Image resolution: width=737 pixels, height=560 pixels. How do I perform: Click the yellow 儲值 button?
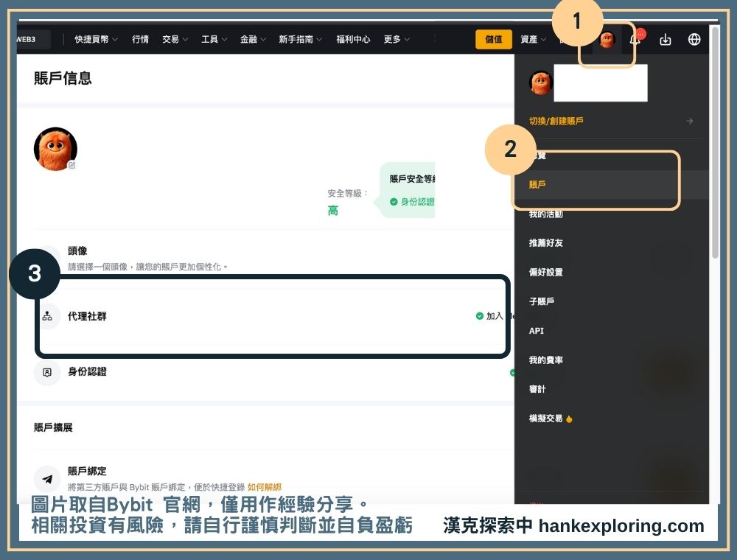tap(493, 40)
